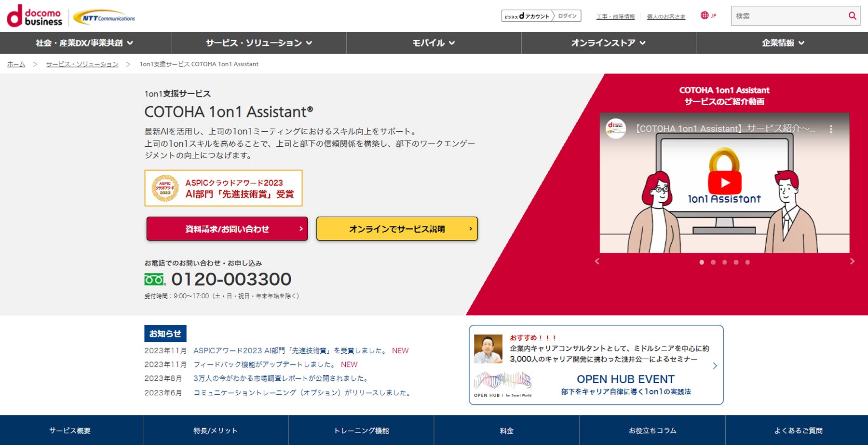This screenshot has height=445, width=868.
Task: Click the globe JP language icon
Action: tap(708, 15)
